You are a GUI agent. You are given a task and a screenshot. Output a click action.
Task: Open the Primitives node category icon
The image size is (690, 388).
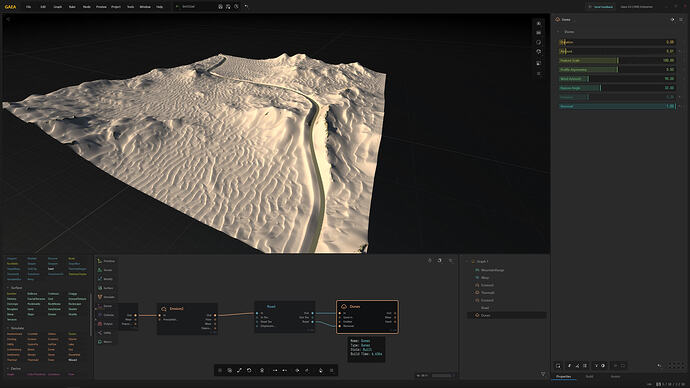coord(100,261)
